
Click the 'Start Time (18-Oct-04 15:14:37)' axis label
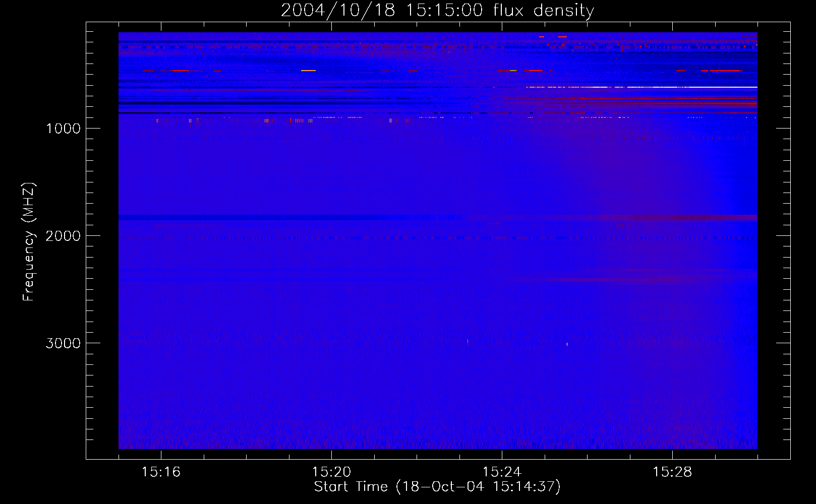pos(437,486)
